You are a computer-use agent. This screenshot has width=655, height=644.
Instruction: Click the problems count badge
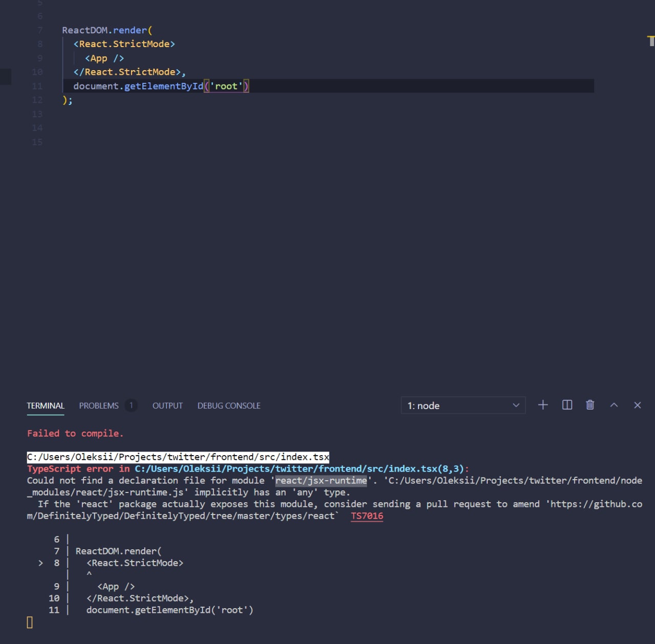pos(131,405)
